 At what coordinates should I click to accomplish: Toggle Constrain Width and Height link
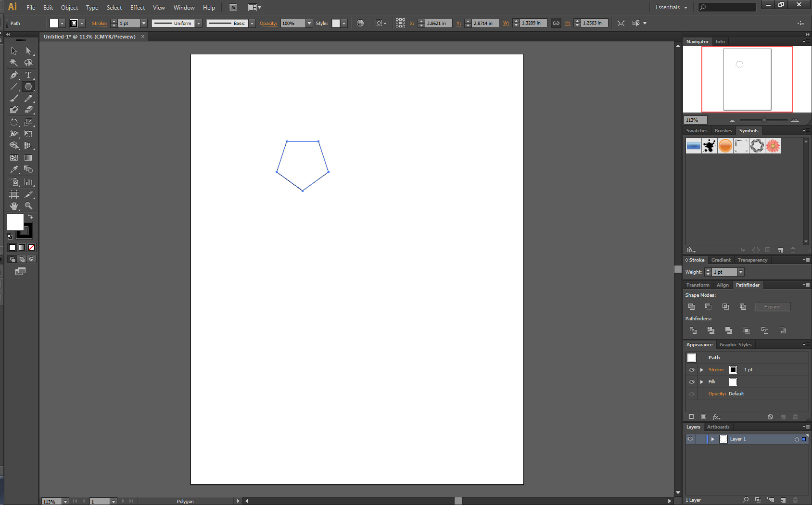tap(556, 23)
